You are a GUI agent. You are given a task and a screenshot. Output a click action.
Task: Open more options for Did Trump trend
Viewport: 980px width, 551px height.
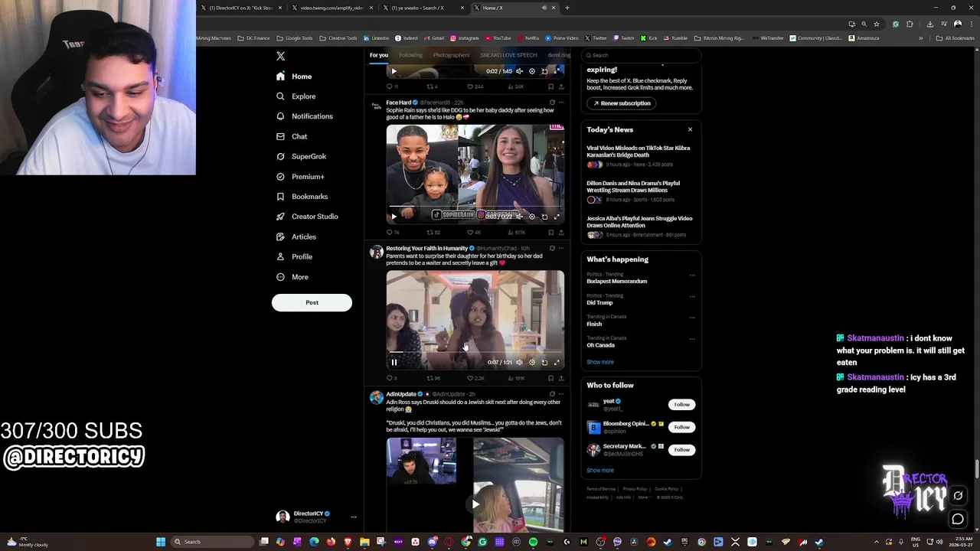click(692, 296)
